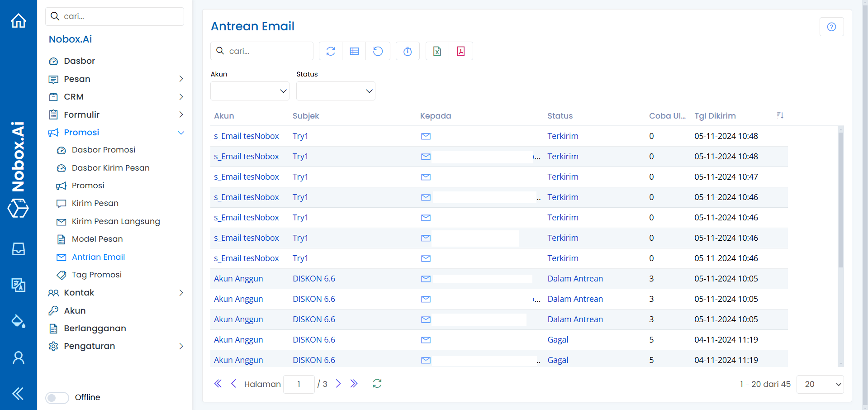Select Kirim Pesan Langsung menu item

point(116,221)
